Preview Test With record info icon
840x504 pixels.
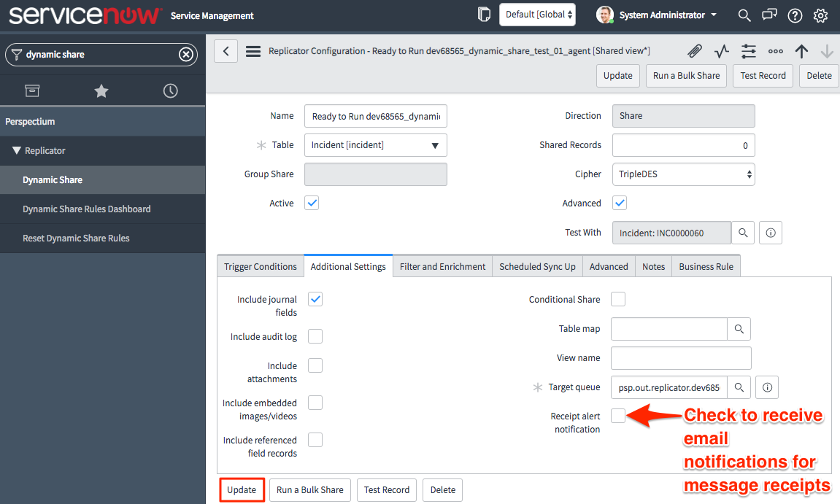tap(771, 233)
